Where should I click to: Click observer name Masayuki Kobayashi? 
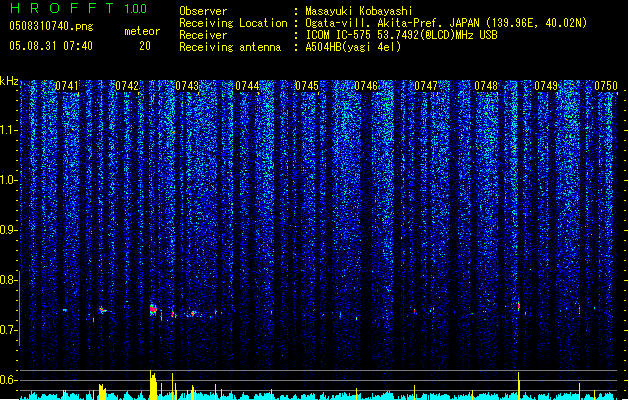[359, 11]
